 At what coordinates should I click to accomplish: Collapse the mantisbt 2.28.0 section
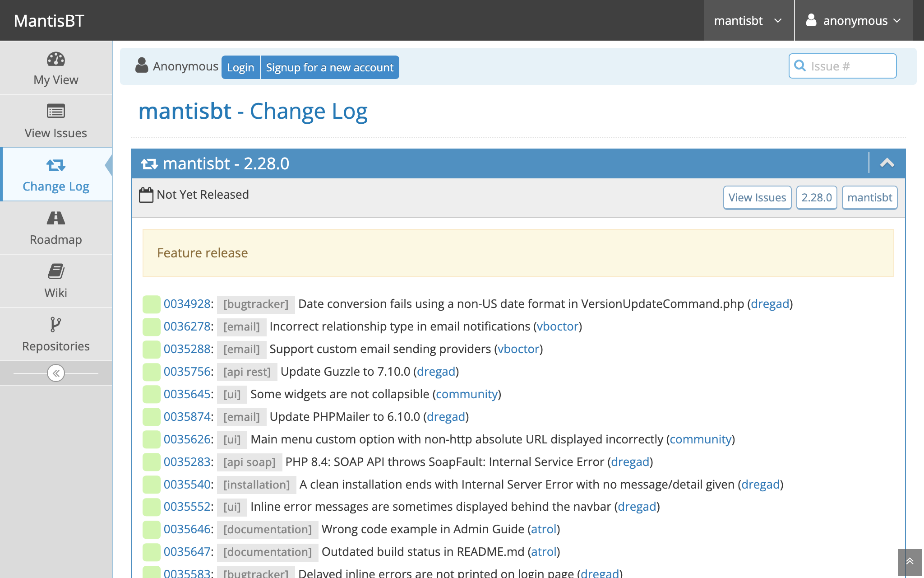click(x=887, y=163)
